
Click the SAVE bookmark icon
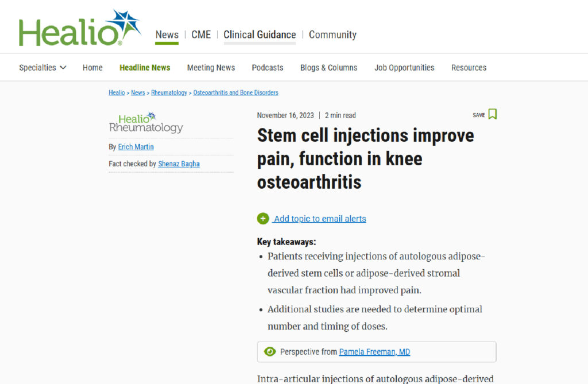coord(492,114)
